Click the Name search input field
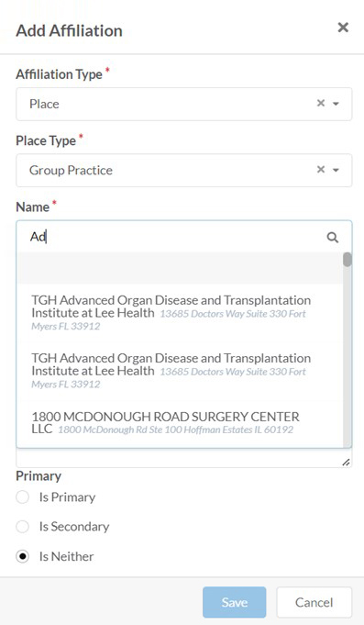The width and height of the screenshot is (364, 625). point(175,237)
